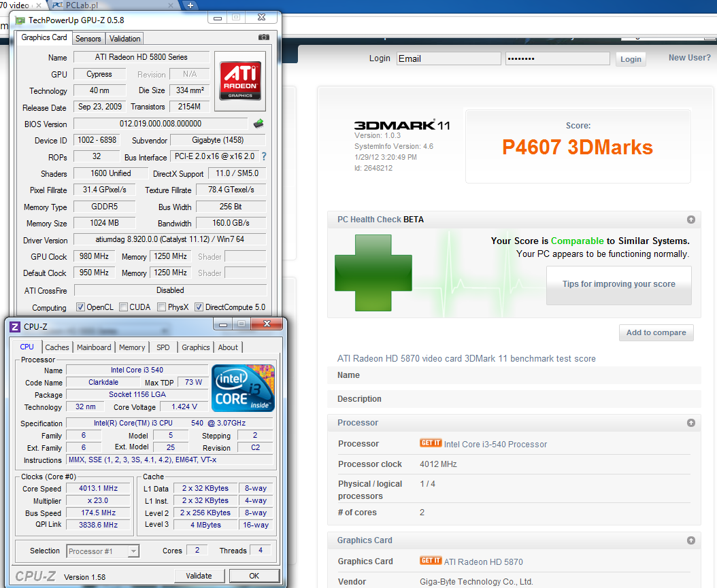Click the Core Speed 4013.1 MHz value

point(99,488)
